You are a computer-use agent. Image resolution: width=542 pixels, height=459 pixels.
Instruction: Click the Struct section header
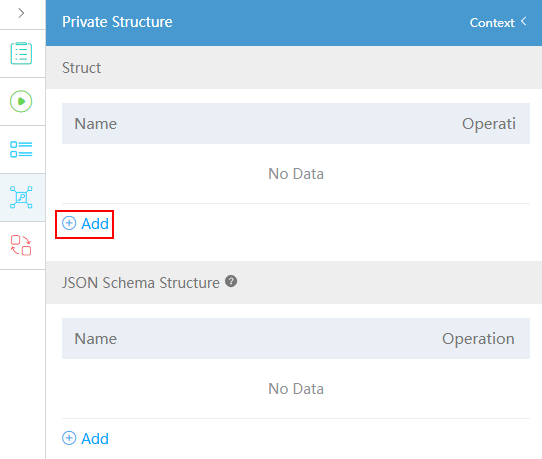tap(294, 68)
